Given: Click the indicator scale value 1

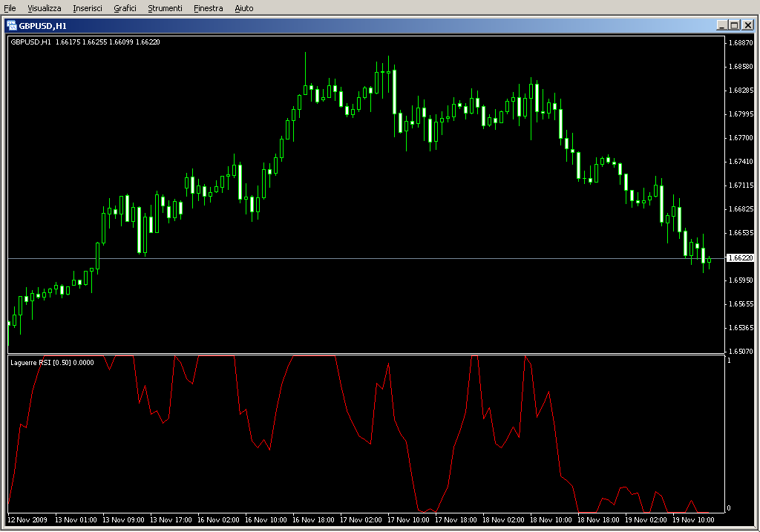Looking at the screenshot, I should click(729, 361).
